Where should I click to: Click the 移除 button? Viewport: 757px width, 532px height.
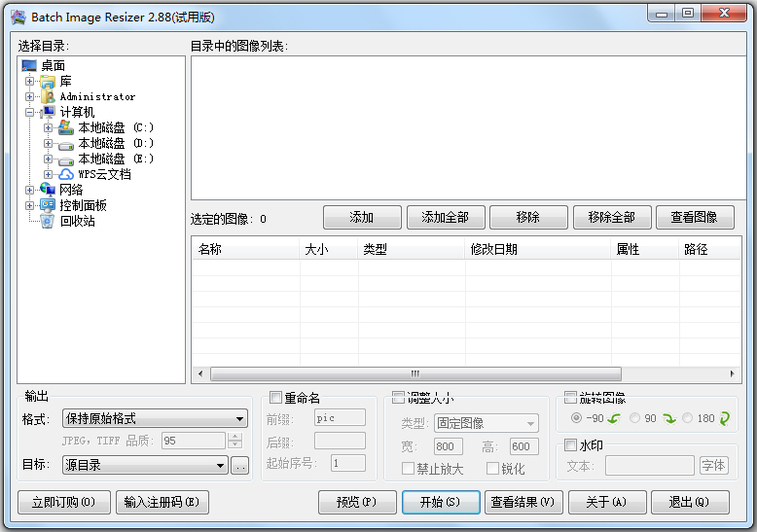(x=528, y=217)
